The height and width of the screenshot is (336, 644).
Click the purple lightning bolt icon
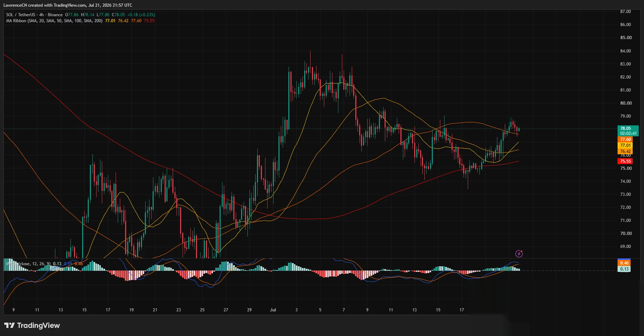[x=519, y=254]
